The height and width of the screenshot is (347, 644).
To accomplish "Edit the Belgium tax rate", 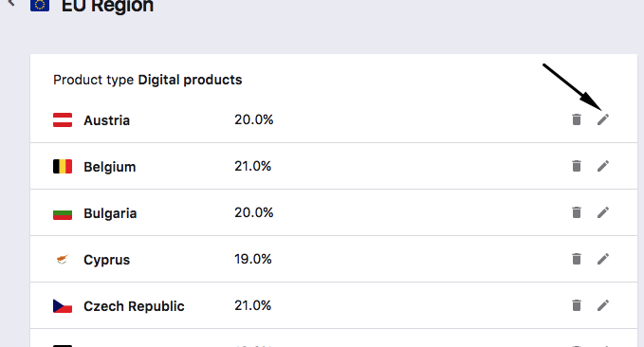I will 603,166.
